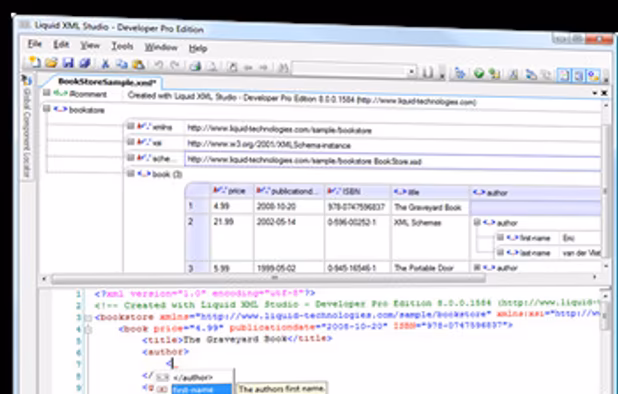
Task: Collapse the bookstore root node
Action: point(47,108)
